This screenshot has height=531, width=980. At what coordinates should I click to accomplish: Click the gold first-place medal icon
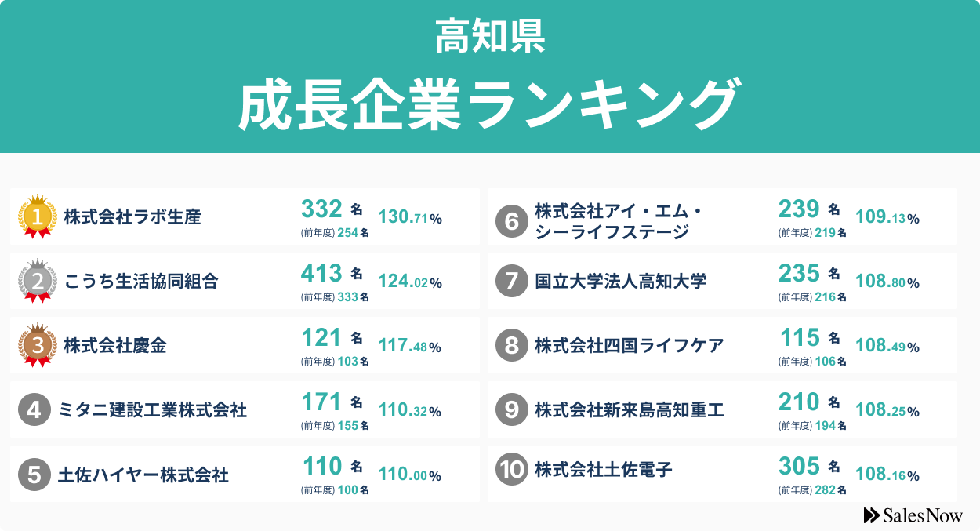[37, 216]
